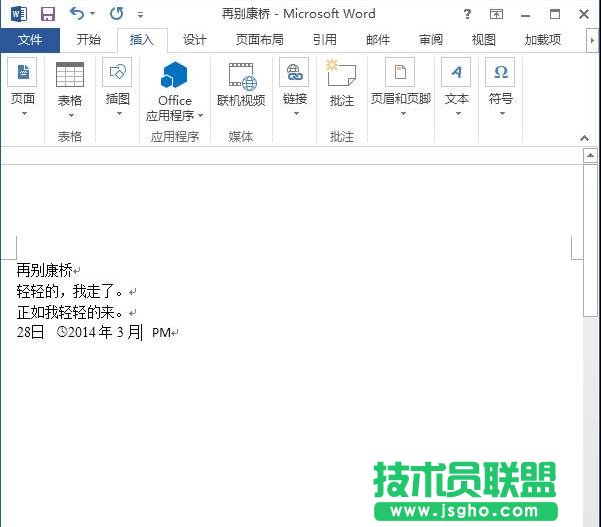Expand the 表格 table dropdown arrow
Image resolution: width=601 pixels, height=527 pixels.
(71, 115)
